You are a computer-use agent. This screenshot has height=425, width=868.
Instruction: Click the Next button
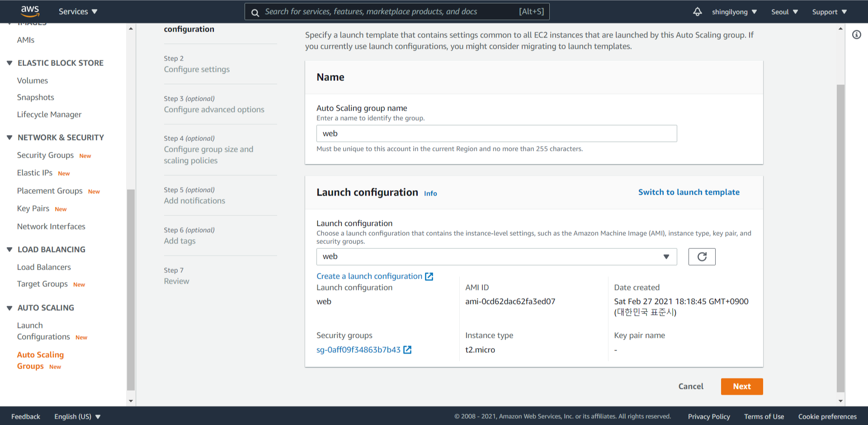tap(742, 387)
